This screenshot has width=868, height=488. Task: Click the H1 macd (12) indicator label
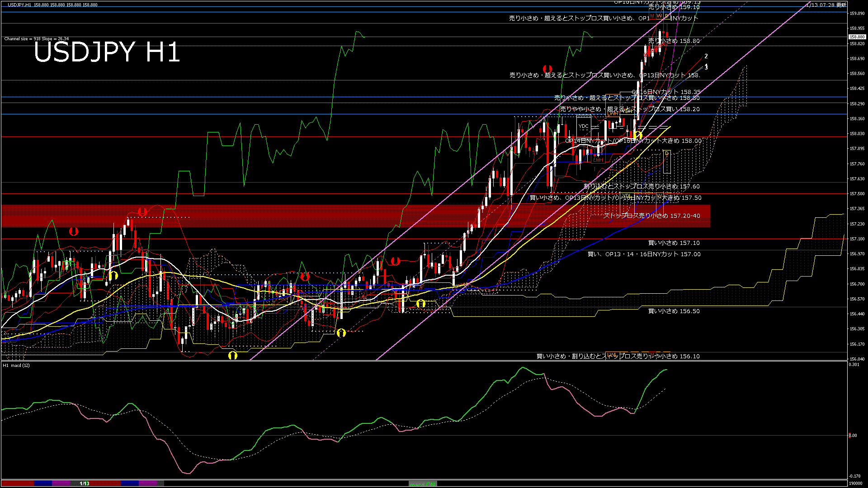coord(16,365)
